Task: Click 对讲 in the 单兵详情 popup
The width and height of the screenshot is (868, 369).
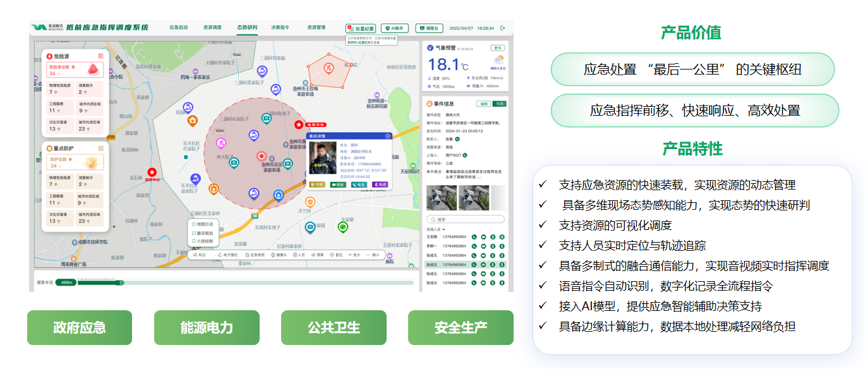Action: [317, 184]
